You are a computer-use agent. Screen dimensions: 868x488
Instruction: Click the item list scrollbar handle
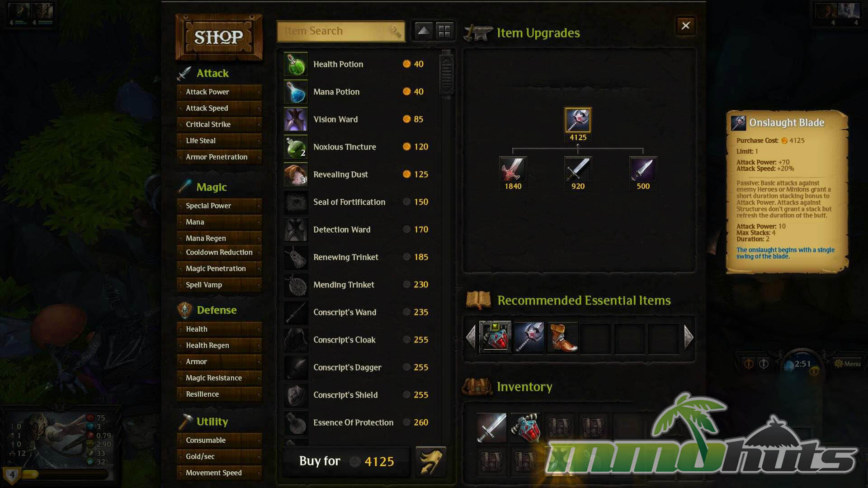[446, 75]
